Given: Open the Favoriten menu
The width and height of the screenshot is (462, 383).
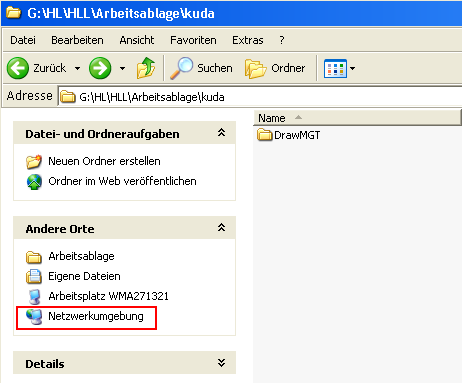Looking at the screenshot, I should pyautogui.click(x=193, y=40).
